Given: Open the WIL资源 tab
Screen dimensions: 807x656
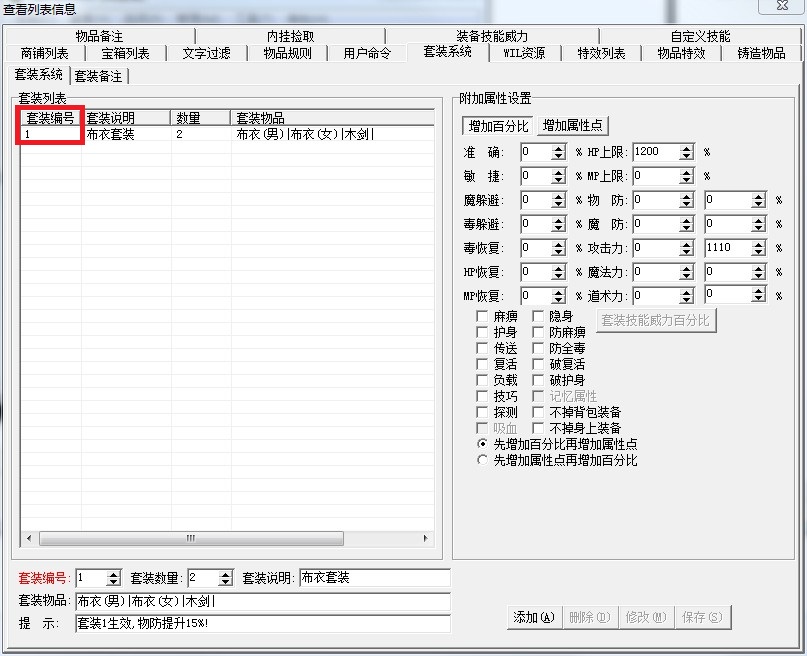Looking at the screenshot, I should coord(524,54).
